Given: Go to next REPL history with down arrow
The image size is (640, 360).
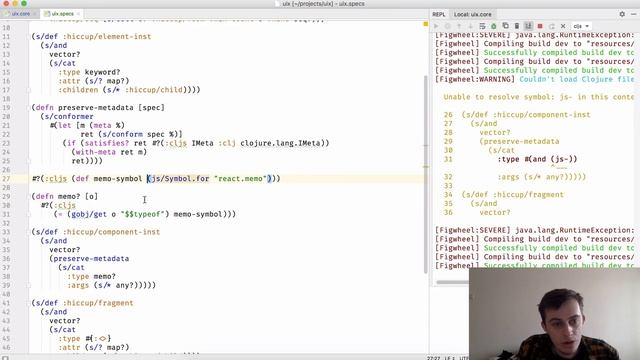Looking at the screenshot, I should point(470,26).
